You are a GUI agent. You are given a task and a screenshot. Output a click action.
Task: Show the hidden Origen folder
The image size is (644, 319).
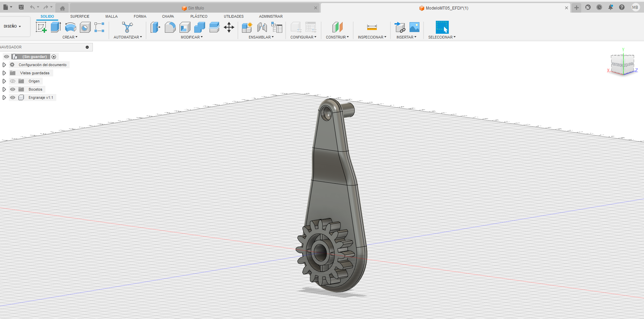13,81
